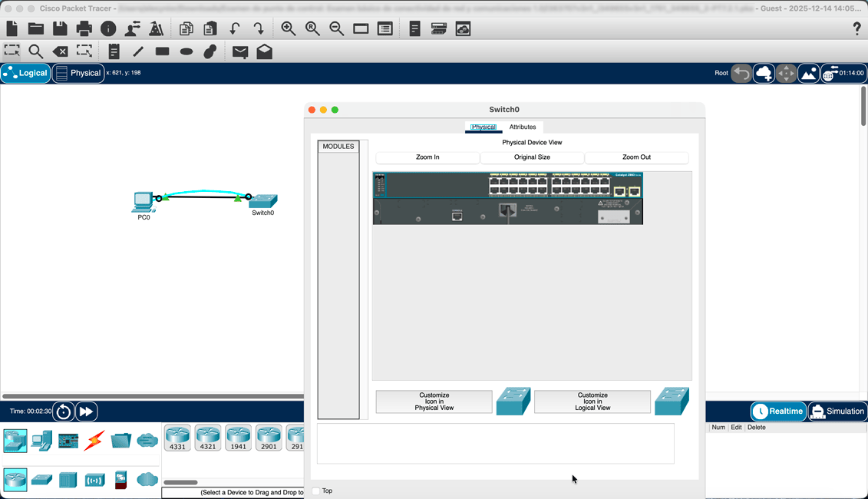The width and height of the screenshot is (868, 499).
Task: Fast forward the simulation time
Action: (x=86, y=411)
